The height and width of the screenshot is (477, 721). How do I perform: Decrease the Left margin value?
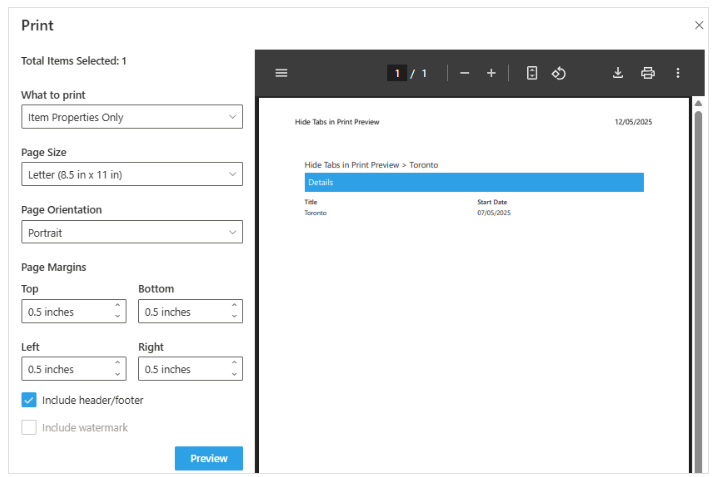[x=118, y=374]
